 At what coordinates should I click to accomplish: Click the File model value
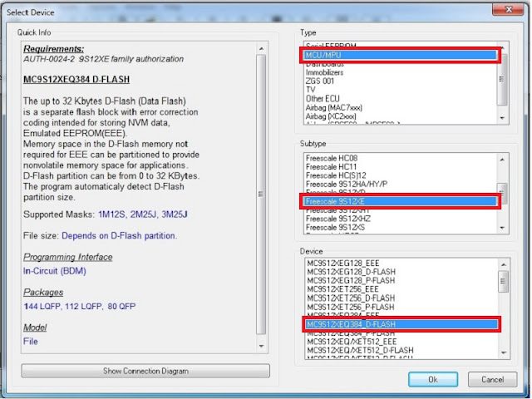[31, 342]
